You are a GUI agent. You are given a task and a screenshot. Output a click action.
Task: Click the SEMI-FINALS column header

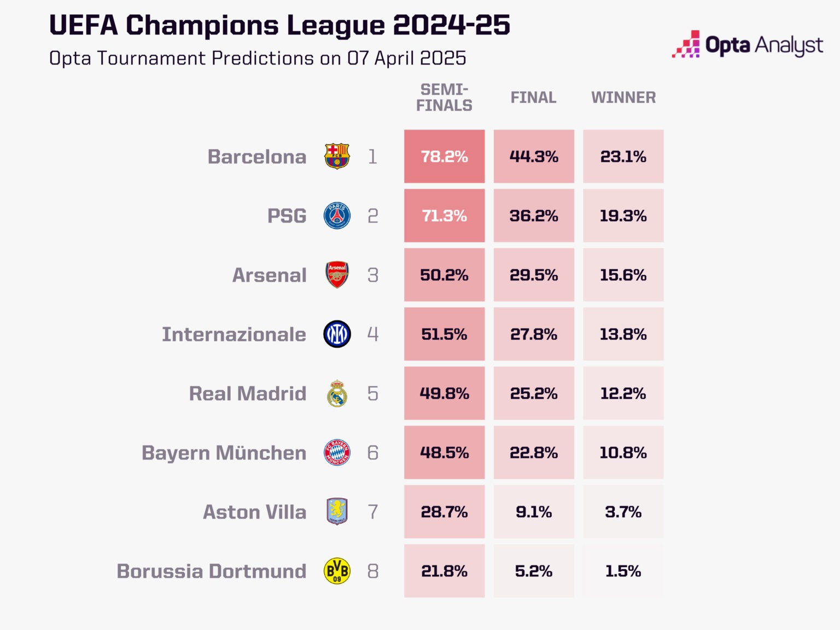[444, 97]
